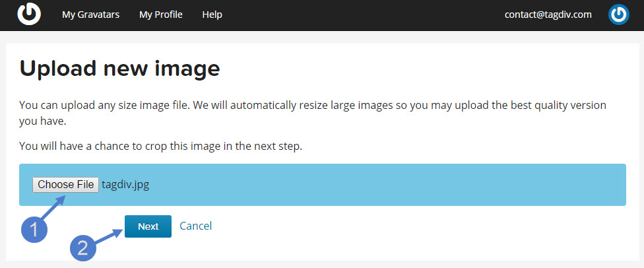Open the Help menu item
This screenshot has height=268, width=644.
click(x=212, y=15)
